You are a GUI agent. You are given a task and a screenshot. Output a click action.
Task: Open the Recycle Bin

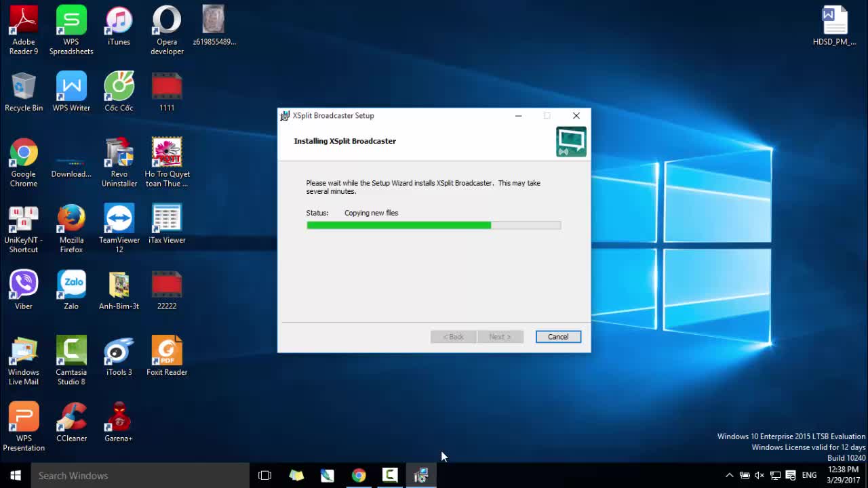[x=24, y=91]
